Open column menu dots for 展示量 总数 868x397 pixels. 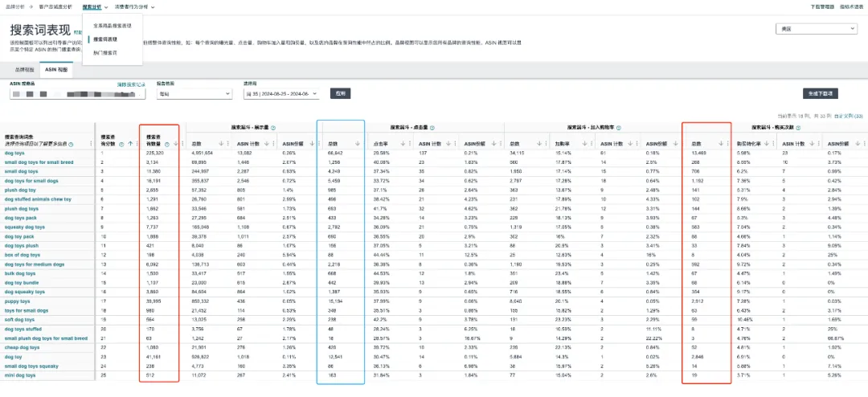click(227, 143)
